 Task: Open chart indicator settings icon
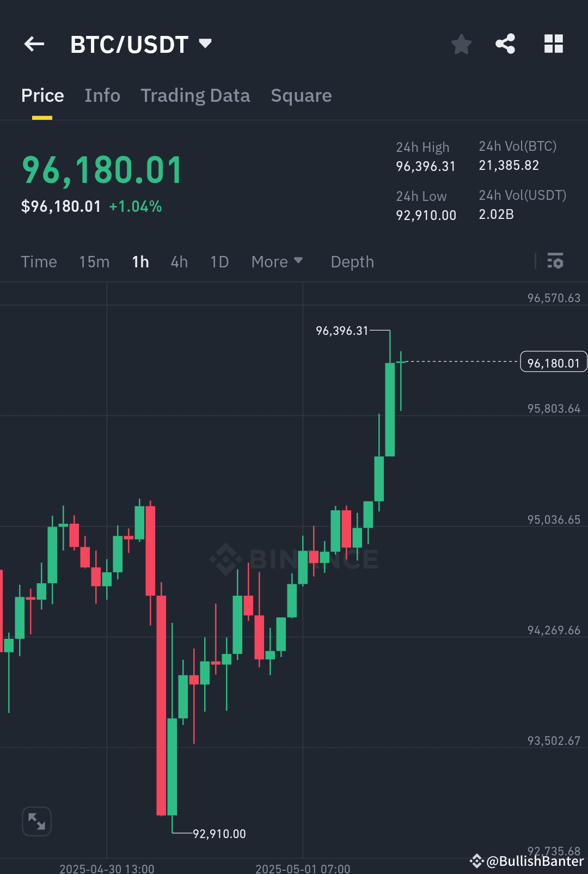(x=556, y=262)
